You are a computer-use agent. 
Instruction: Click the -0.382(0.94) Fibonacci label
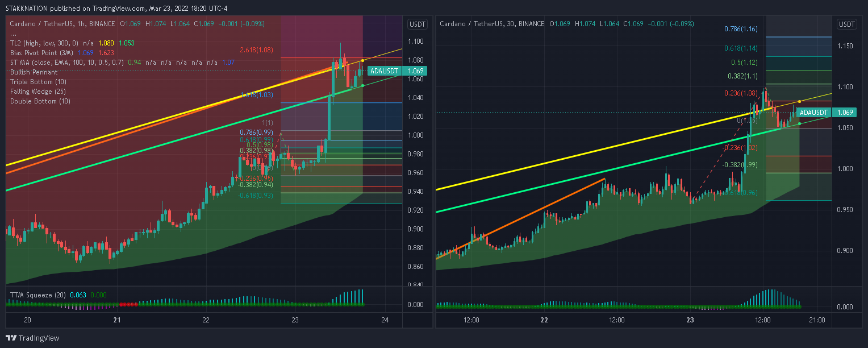coord(256,185)
